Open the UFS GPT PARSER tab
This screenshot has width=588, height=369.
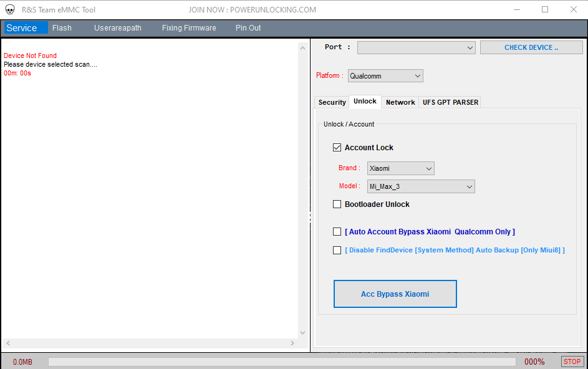[450, 102]
